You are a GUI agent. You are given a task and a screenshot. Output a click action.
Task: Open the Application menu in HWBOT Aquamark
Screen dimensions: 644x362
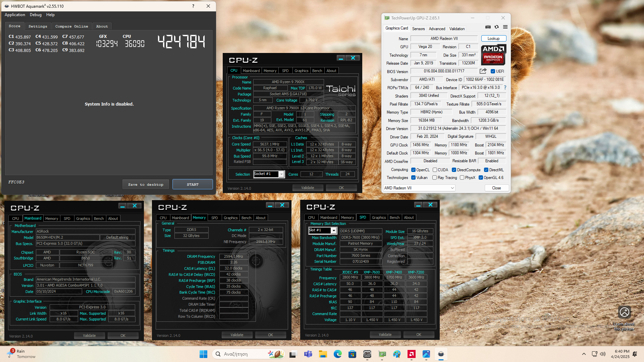15,15
